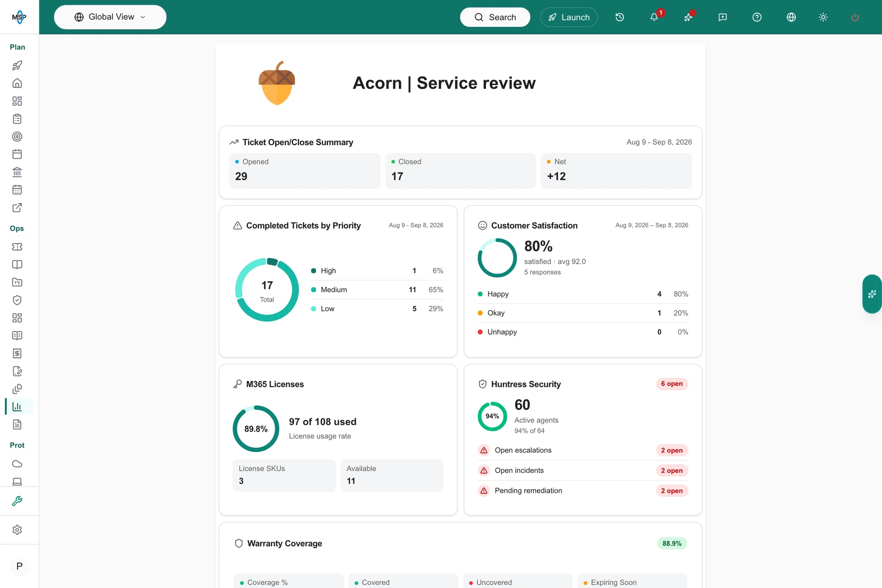Click the Search field in the header

pos(495,17)
